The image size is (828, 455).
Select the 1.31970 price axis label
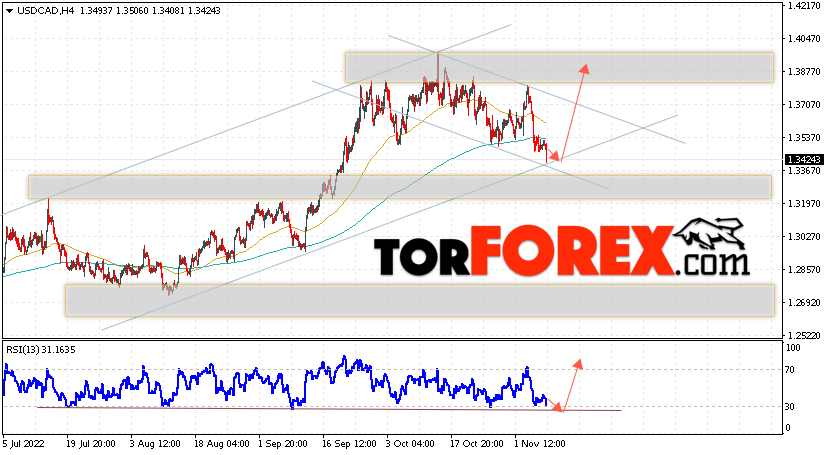803,204
